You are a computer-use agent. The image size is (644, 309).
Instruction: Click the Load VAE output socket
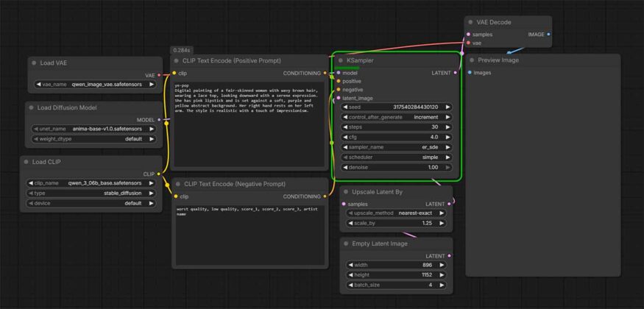coord(159,76)
